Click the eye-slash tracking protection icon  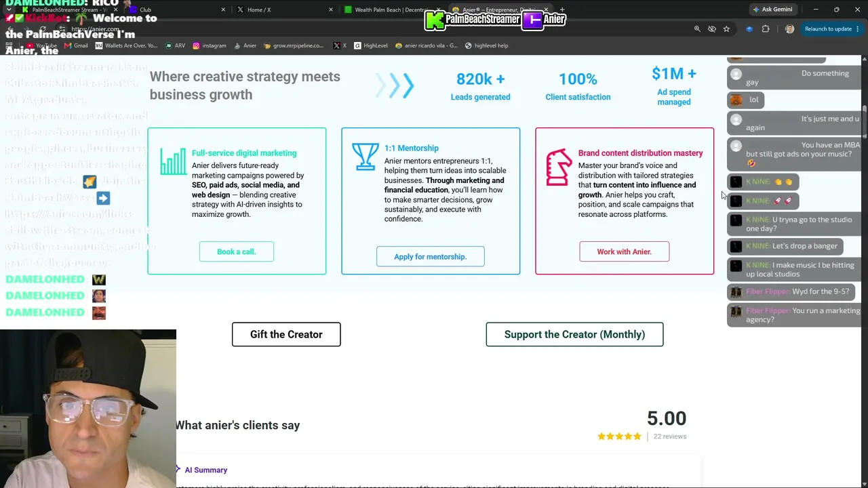[x=712, y=29]
